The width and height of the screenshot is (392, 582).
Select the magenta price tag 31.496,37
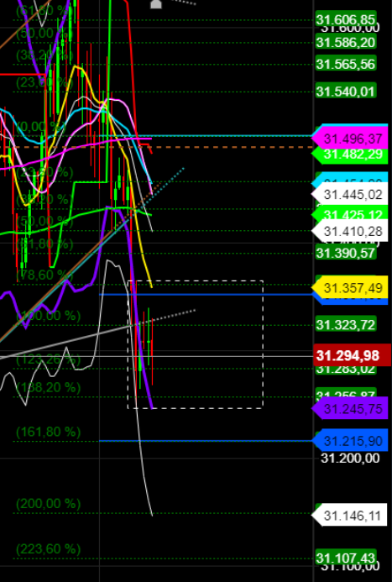tap(350, 139)
